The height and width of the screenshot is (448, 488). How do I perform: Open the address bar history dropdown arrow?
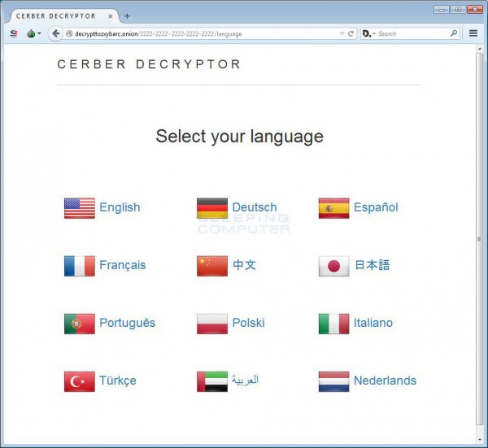[342, 33]
